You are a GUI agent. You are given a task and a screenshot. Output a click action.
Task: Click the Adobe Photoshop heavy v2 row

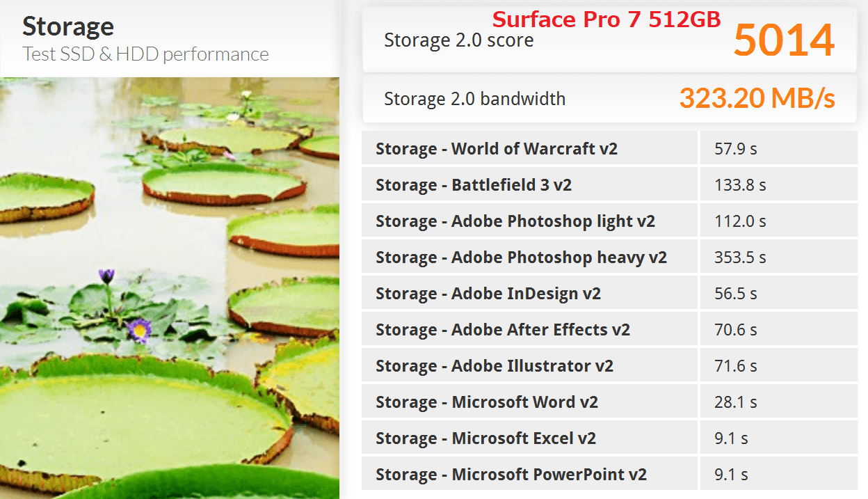coord(609,258)
